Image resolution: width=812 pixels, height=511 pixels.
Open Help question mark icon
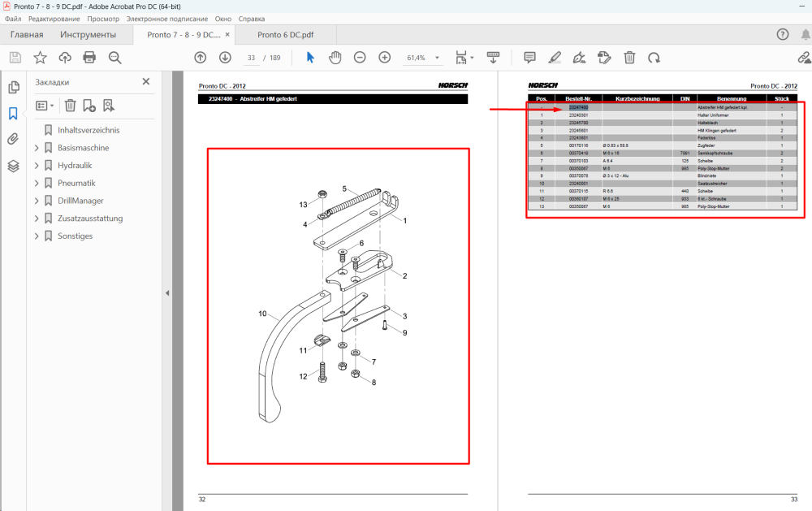(783, 35)
